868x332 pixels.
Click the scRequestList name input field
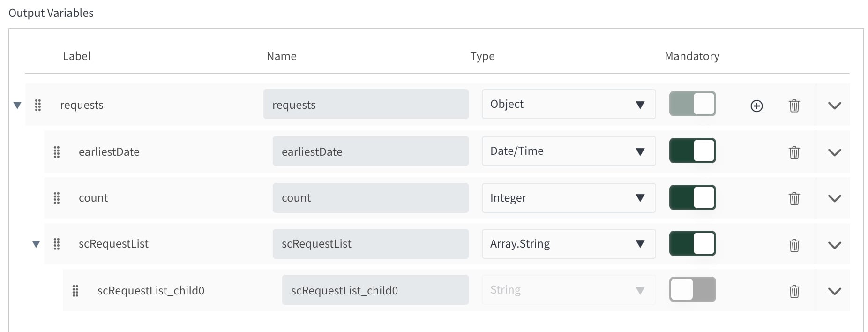pos(370,244)
